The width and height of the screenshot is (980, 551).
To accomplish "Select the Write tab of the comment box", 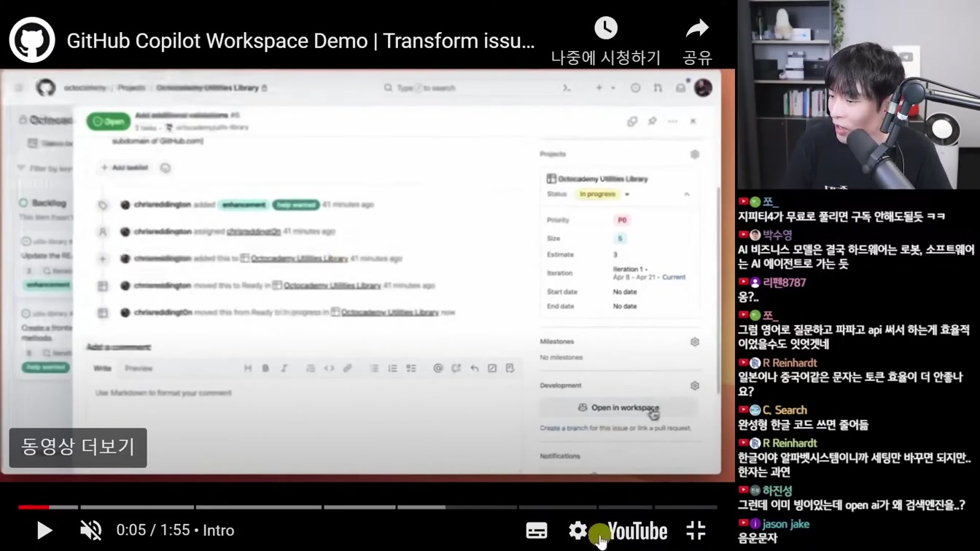I will coord(102,368).
